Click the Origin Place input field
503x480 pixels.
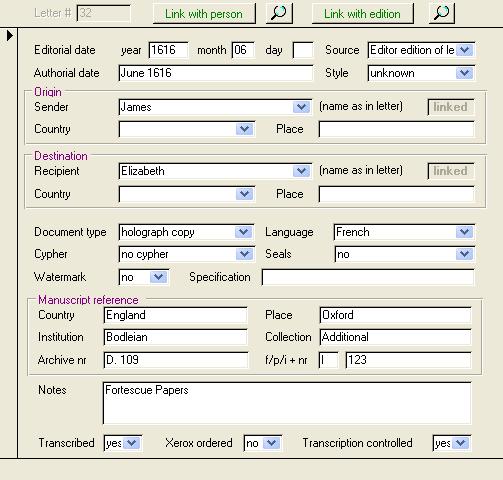click(x=396, y=129)
